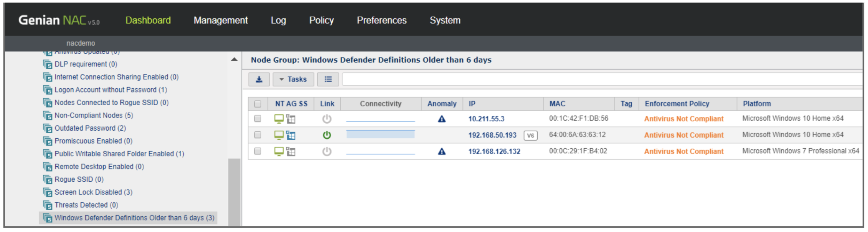Go to the Management menu
Viewport: 868px width, 232px height.
pos(221,20)
